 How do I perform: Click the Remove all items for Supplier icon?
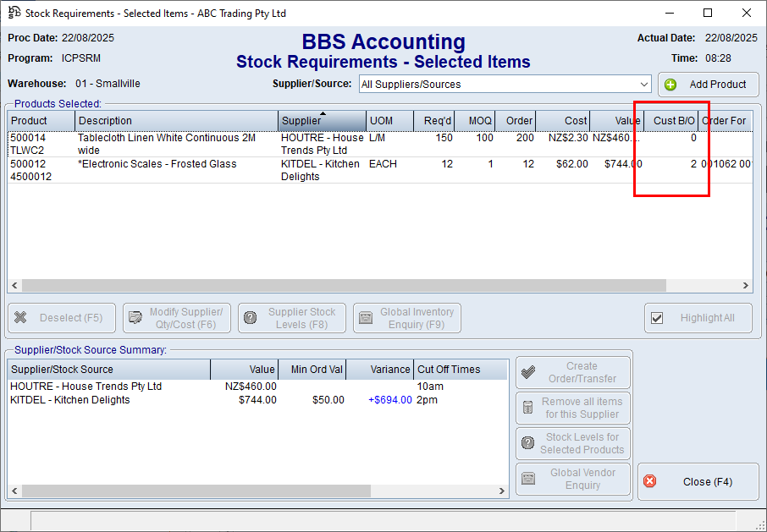coord(528,408)
